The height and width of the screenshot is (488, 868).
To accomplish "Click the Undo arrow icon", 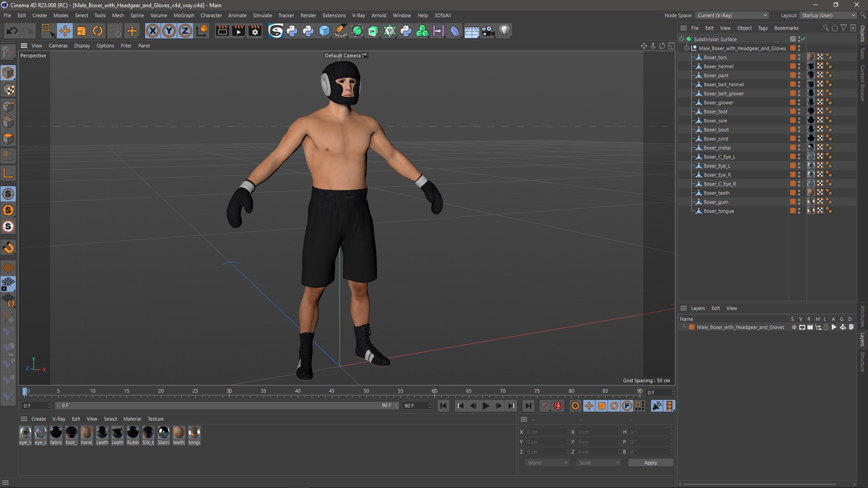I will click(x=12, y=31).
